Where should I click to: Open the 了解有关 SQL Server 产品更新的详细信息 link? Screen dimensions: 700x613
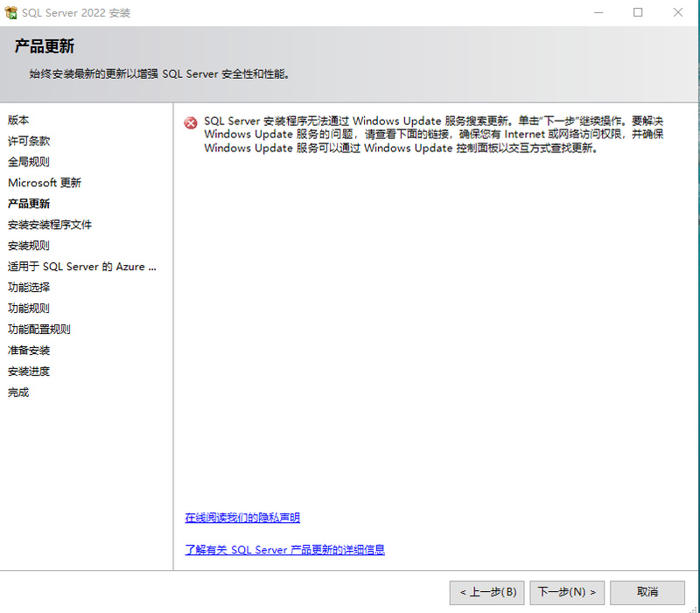pyautogui.click(x=285, y=550)
